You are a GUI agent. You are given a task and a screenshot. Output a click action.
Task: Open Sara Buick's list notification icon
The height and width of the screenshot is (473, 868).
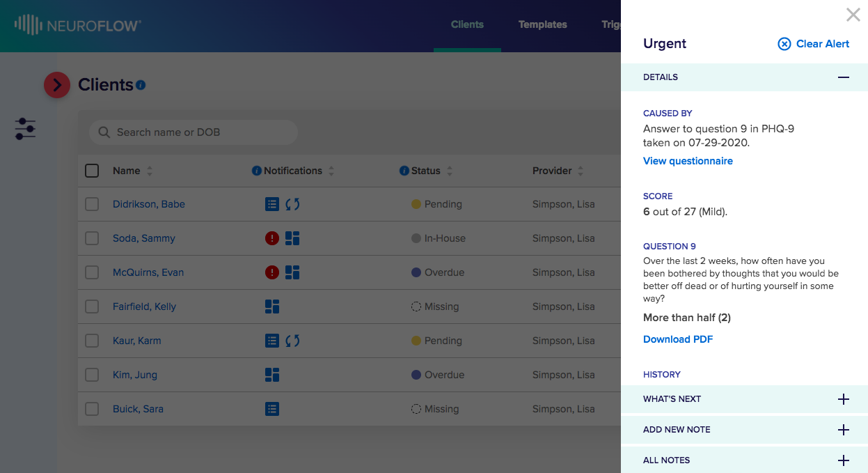272,409
